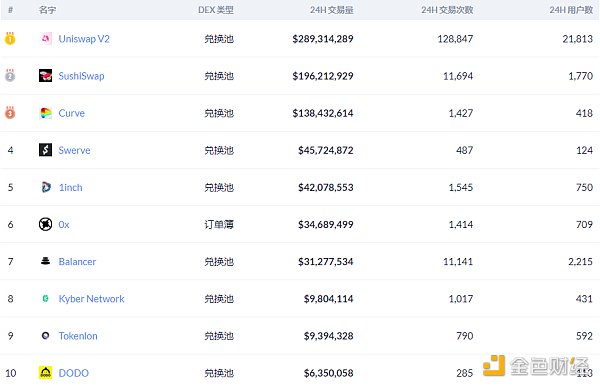Click the yellow DODO logo icon
The width and height of the screenshot is (600, 387).
46,373
